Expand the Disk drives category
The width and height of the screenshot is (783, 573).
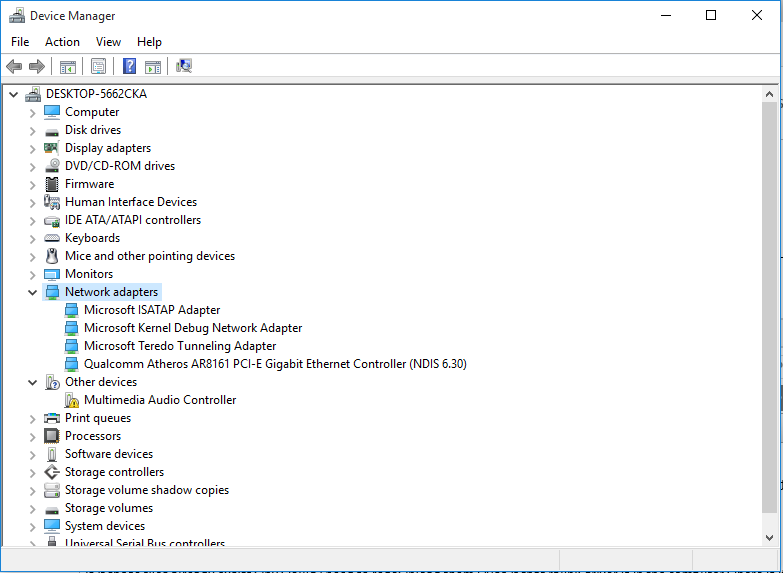[x=32, y=131]
